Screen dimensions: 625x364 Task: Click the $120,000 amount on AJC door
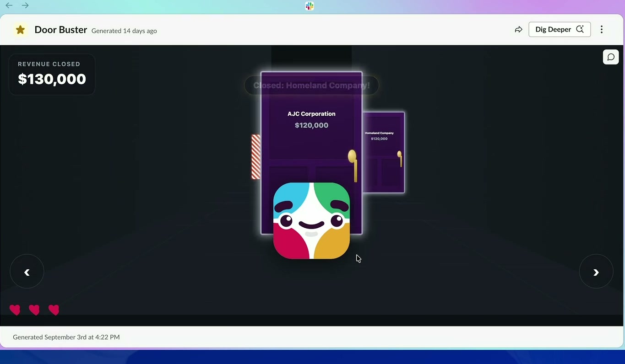pyautogui.click(x=311, y=125)
